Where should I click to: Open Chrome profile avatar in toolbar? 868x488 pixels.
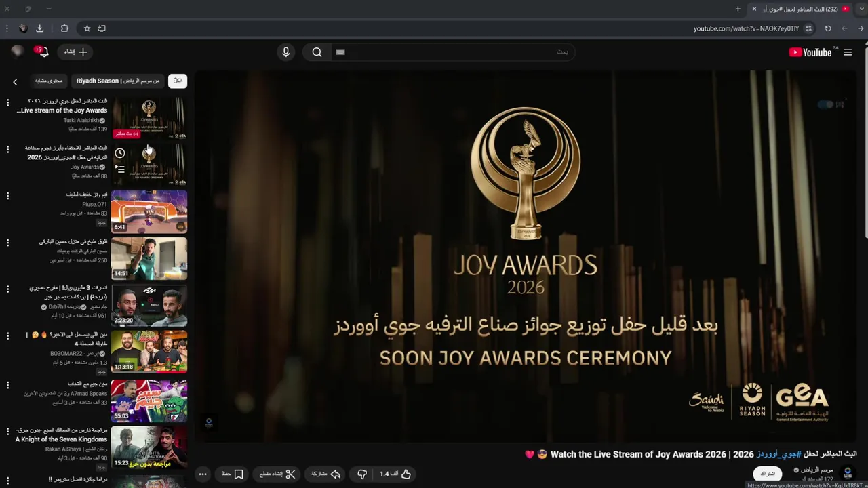22,28
